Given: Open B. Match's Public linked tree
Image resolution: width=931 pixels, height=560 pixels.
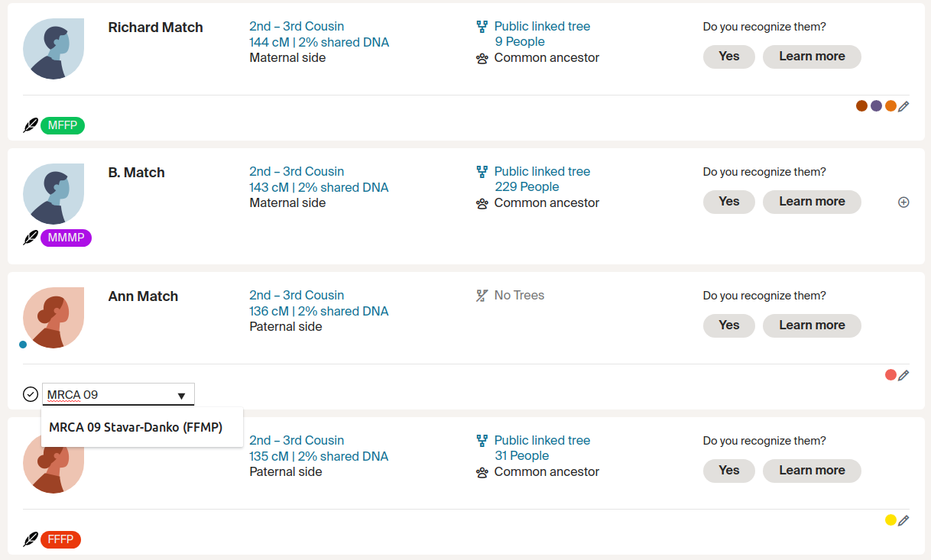Looking at the screenshot, I should [542, 172].
